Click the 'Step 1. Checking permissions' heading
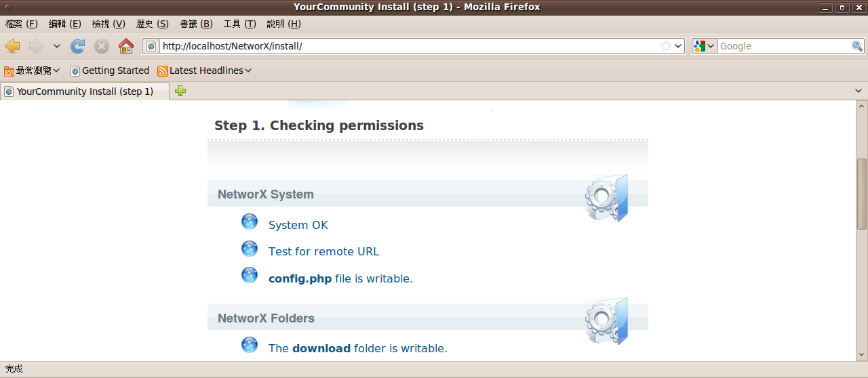This screenshot has width=868, height=378. [319, 125]
